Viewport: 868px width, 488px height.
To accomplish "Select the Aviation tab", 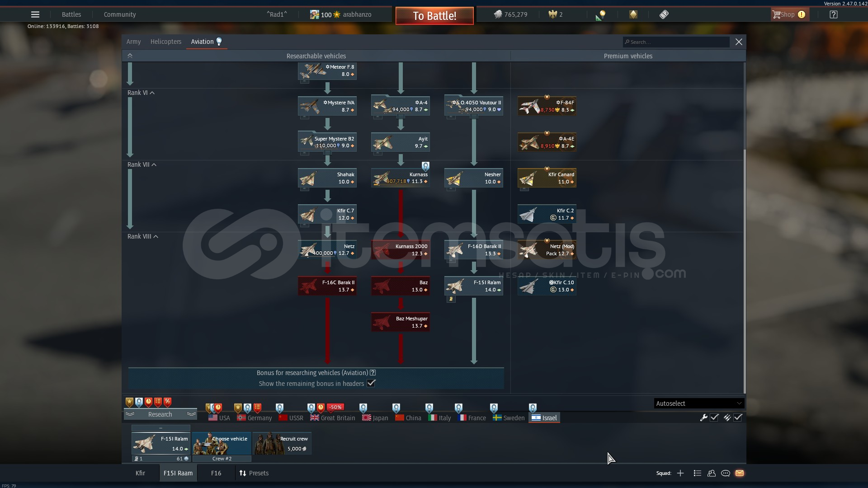I will click(207, 42).
